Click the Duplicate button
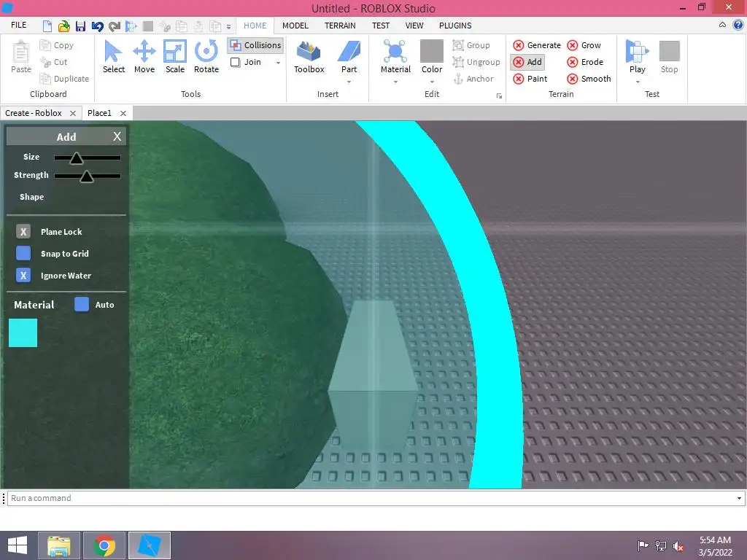Viewport: 747px width, 560px height. click(x=64, y=79)
